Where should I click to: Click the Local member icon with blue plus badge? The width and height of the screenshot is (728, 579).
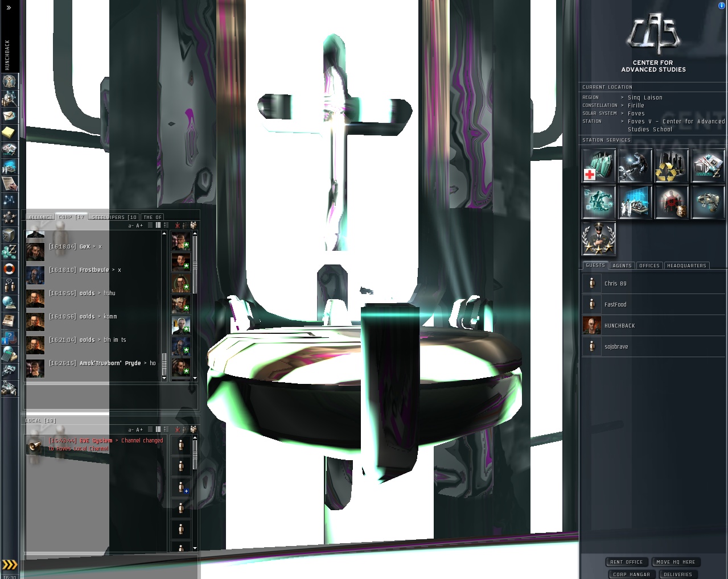pos(181,487)
